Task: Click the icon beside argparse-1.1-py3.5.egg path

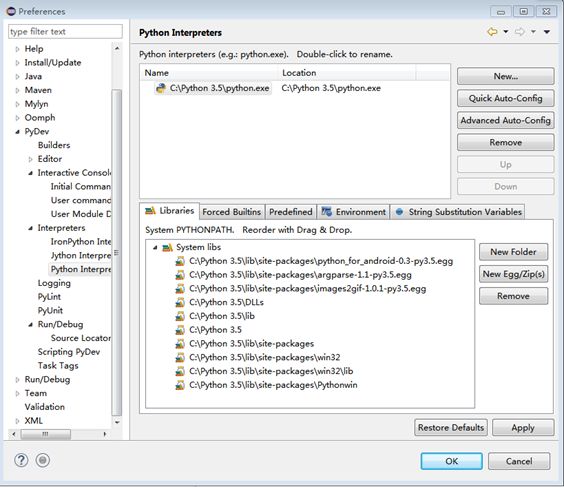Action: (180, 275)
